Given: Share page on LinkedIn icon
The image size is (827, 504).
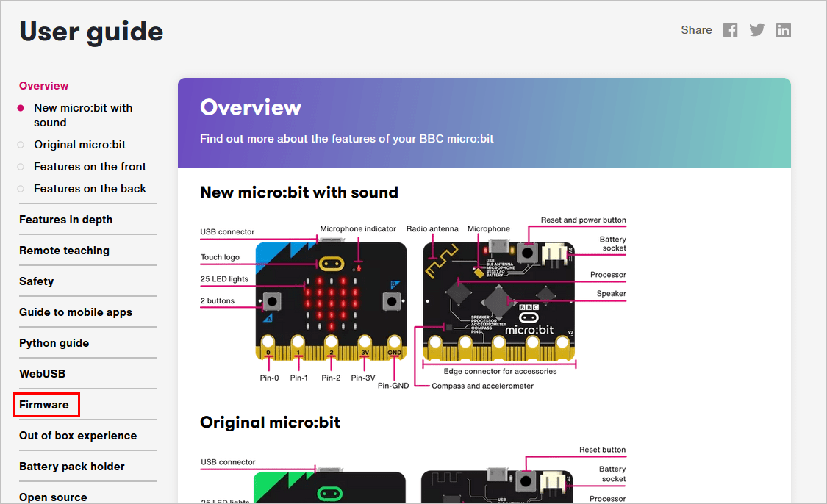Looking at the screenshot, I should click(x=783, y=30).
